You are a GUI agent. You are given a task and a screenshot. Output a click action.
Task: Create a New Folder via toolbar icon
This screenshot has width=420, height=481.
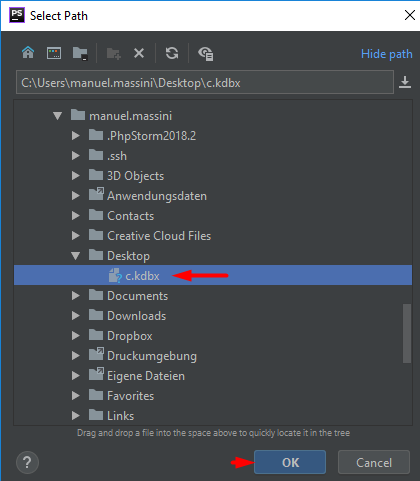click(113, 53)
